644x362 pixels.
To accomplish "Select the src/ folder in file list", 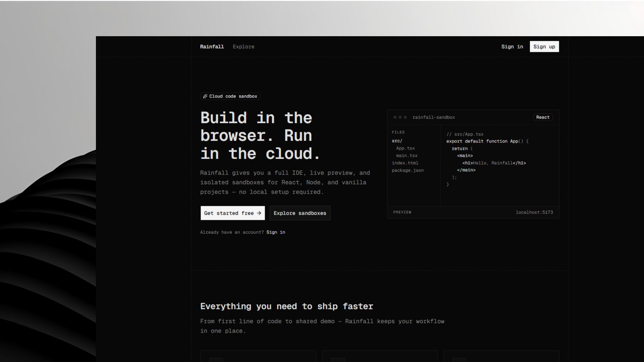I will [x=397, y=141].
